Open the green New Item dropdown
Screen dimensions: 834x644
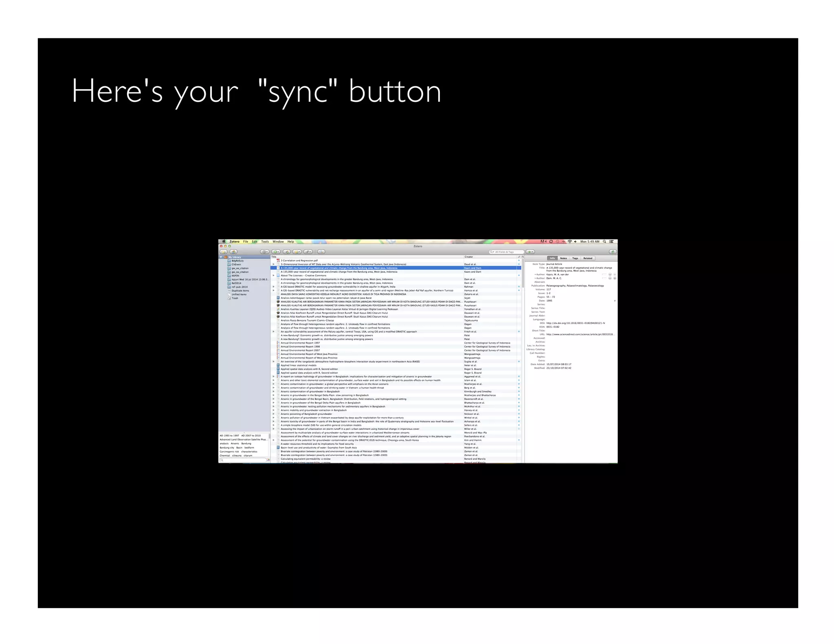[x=276, y=252]
